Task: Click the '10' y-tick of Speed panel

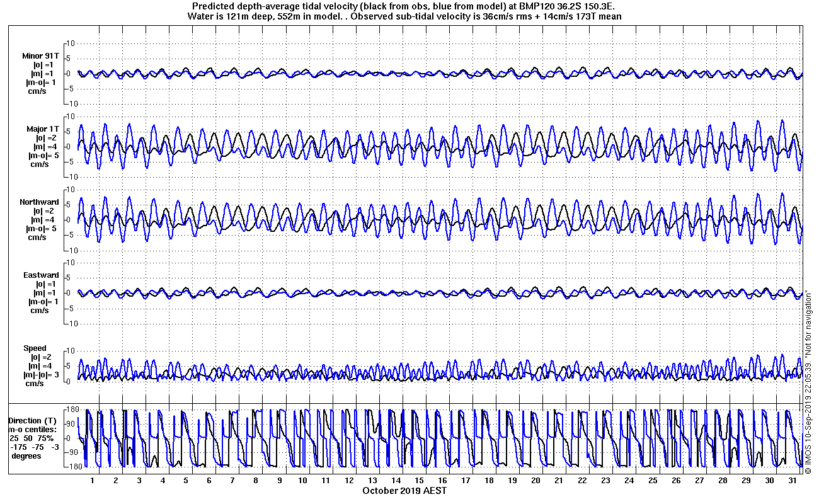Action: pos(71,350)
